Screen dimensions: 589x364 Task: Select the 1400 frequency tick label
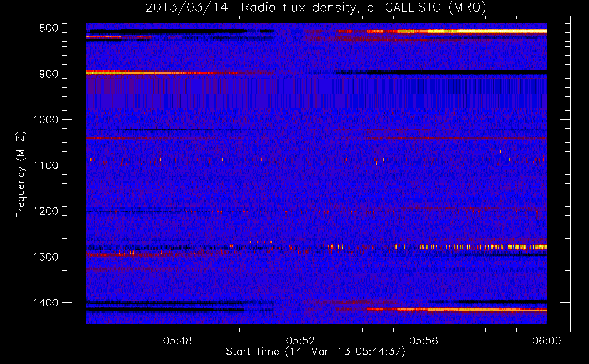(x=46, y=302)
